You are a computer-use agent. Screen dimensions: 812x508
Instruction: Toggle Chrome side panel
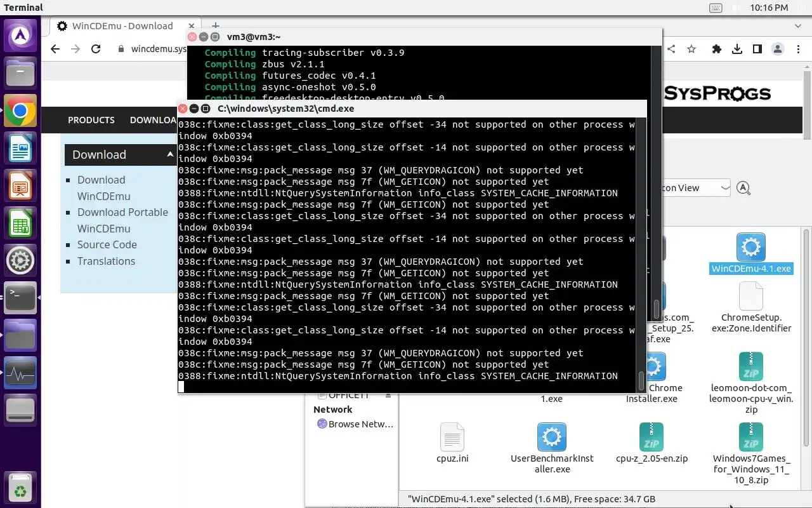(757, 49)
